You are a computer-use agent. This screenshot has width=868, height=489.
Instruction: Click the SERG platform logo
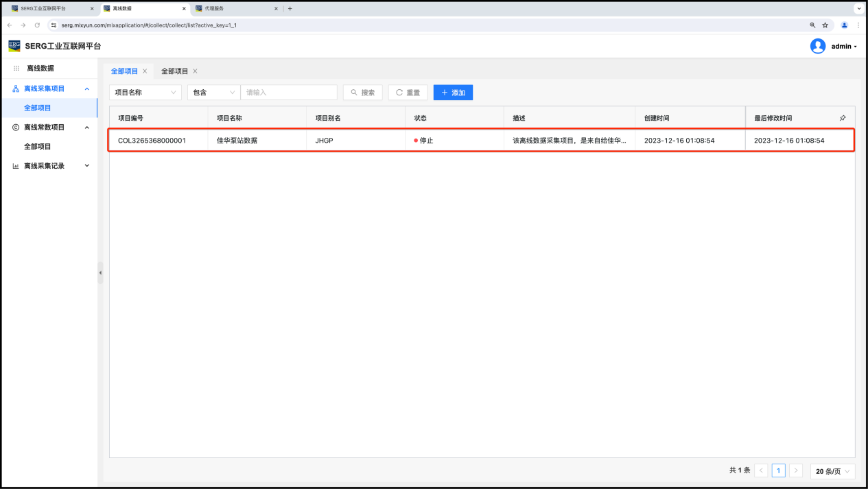coord(14,46)
